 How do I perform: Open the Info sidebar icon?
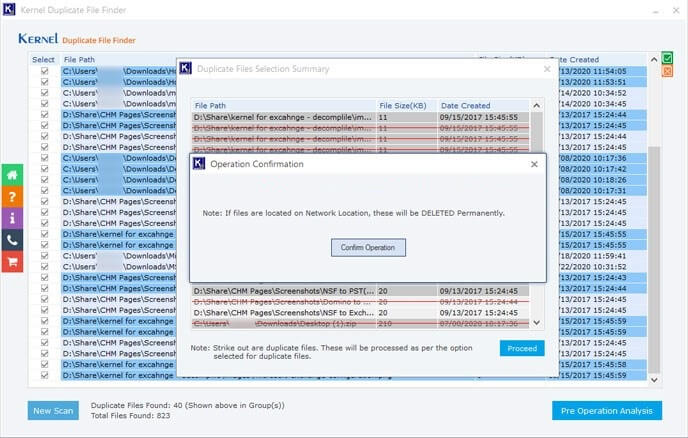tap(12, 218)
